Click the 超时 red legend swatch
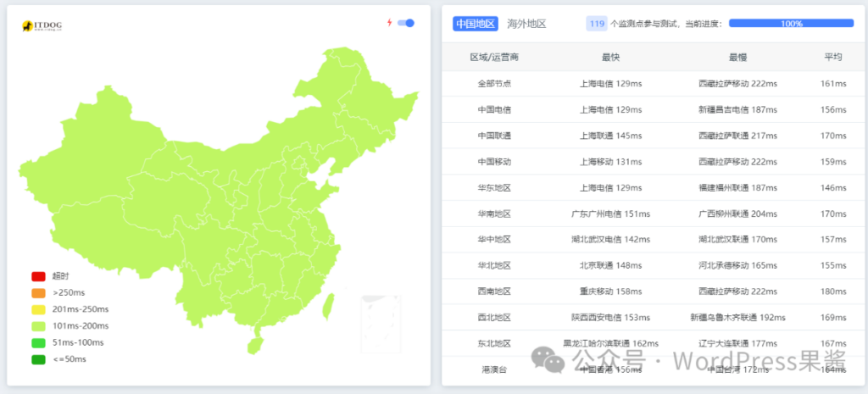Viewport: 868px width, 394px height. click(38, 276)
